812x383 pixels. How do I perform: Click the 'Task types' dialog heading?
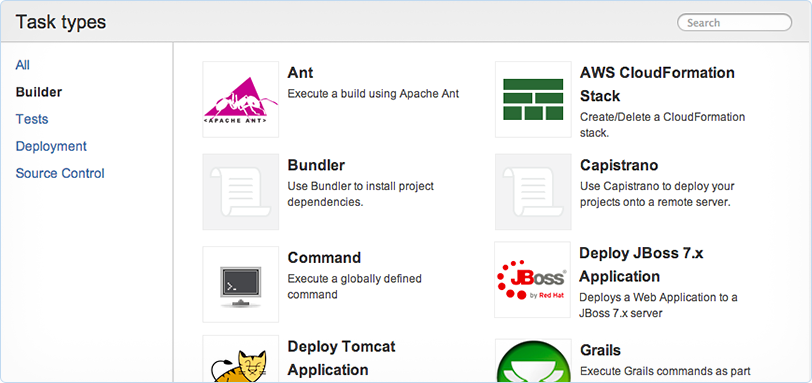click(61, 22)
